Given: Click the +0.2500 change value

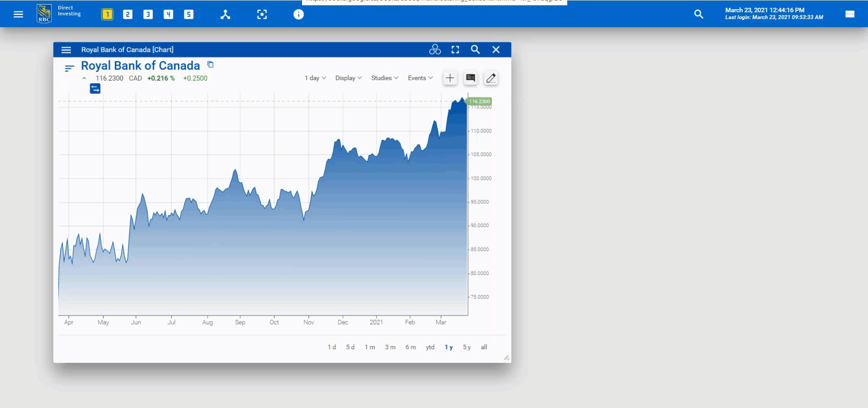Looking at the screenshot, I should (x=195, y=78).
